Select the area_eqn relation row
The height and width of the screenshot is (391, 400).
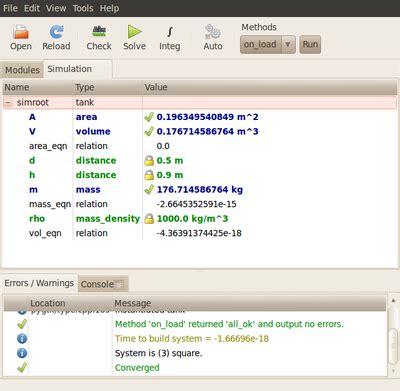click(x=199, y=146)
